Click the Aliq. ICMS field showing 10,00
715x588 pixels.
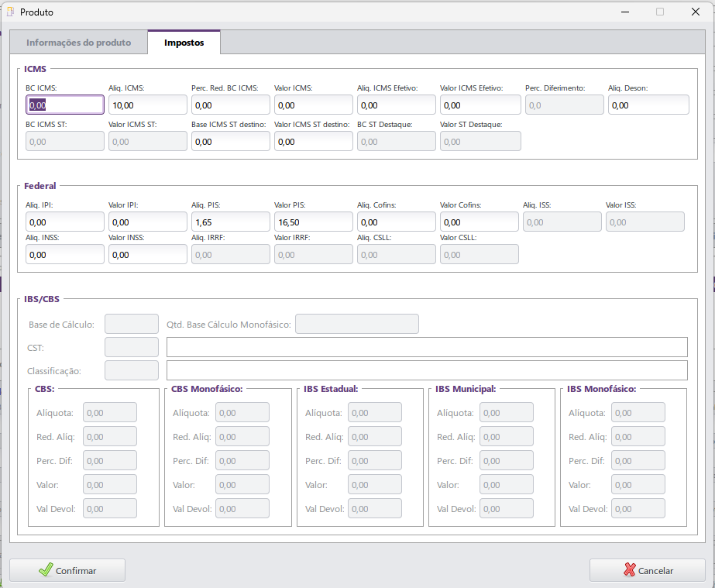click(147, 105)
